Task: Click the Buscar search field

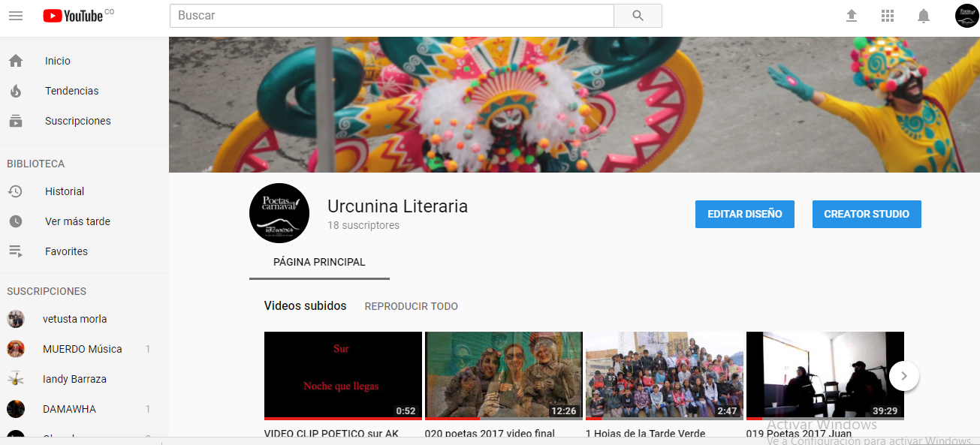Action: (x=392, y=16)
